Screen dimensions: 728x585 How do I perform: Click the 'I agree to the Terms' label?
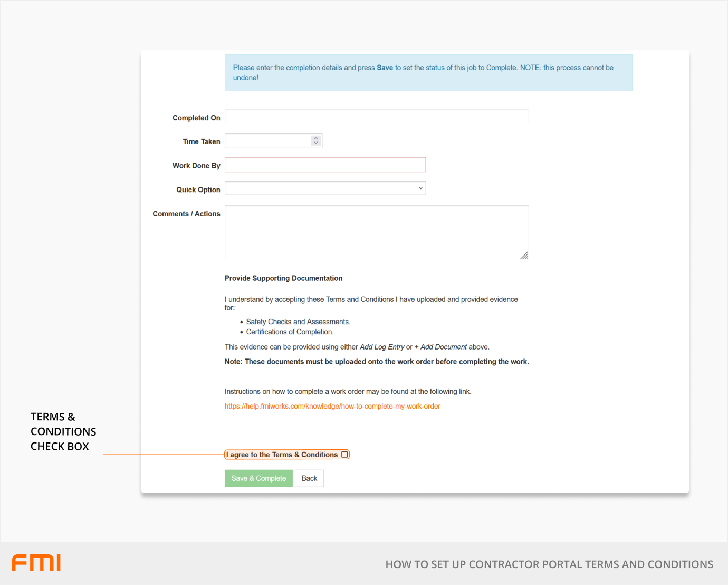(282, 455)
